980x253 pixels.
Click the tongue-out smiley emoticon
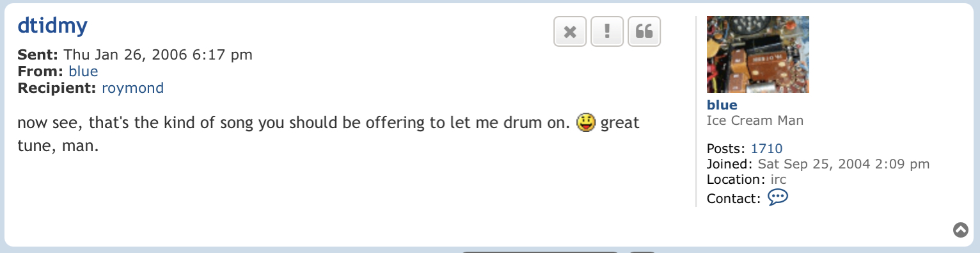pyautogui.click(x=585, y=122)
